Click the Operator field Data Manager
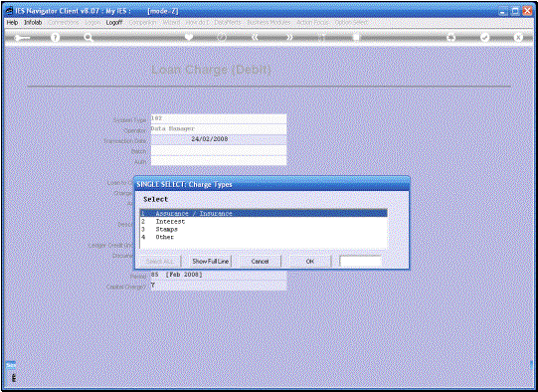The width and height of the screenshot is (538, 392). click(219, 129)
